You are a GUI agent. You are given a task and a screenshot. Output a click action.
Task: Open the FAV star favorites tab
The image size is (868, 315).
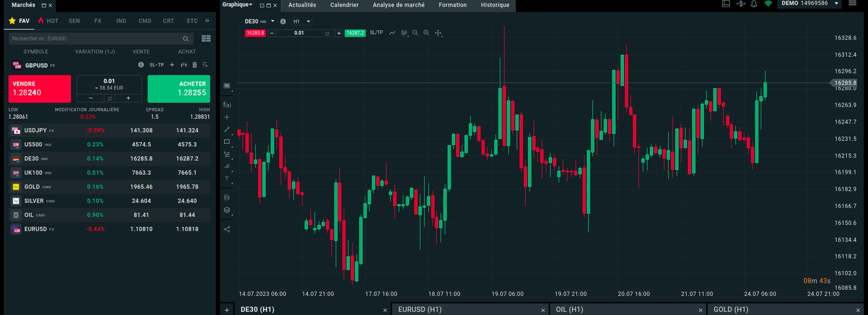coord(19,20)
